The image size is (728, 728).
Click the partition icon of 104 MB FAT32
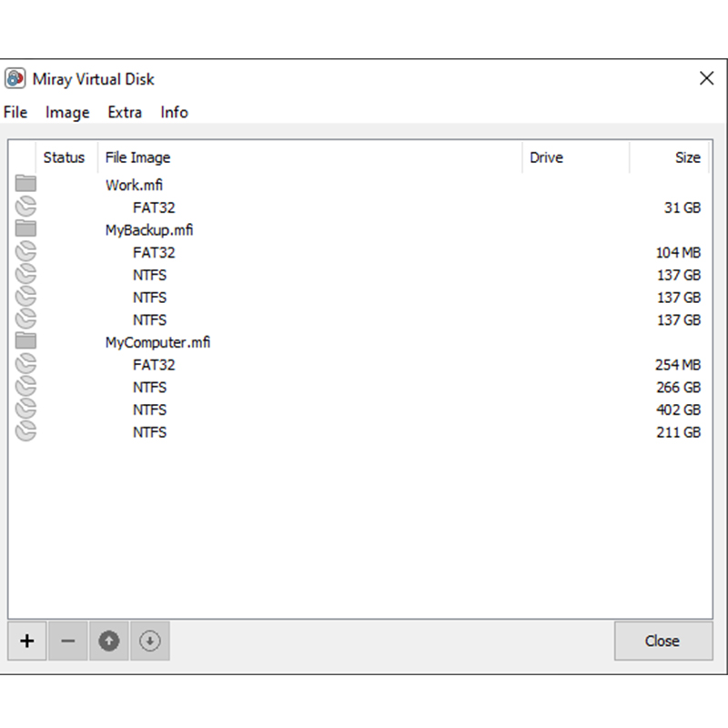click(25, 252)
